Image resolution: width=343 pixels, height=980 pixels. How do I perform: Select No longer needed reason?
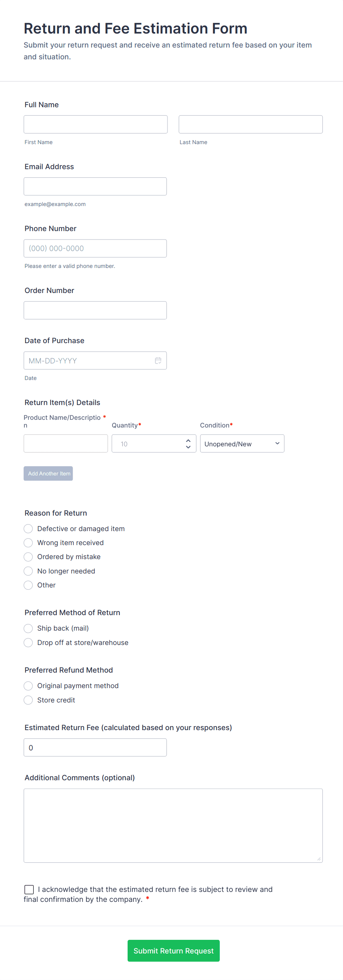click(x=28, y=571)
